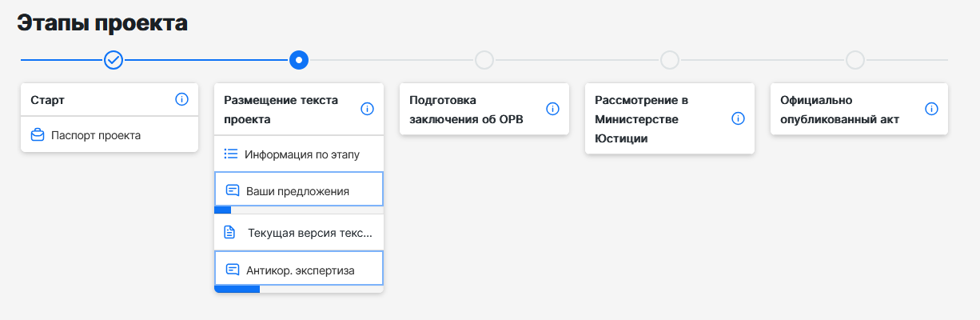Open Ваши предложения section
980x320 pixels.
coord(299,190)
